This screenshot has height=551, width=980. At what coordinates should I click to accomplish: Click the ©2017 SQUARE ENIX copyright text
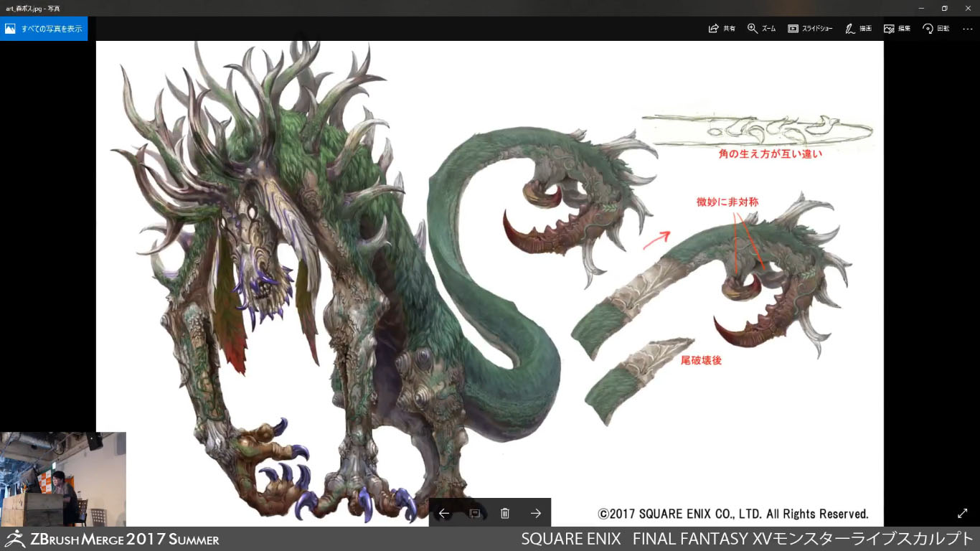[733, 514]
